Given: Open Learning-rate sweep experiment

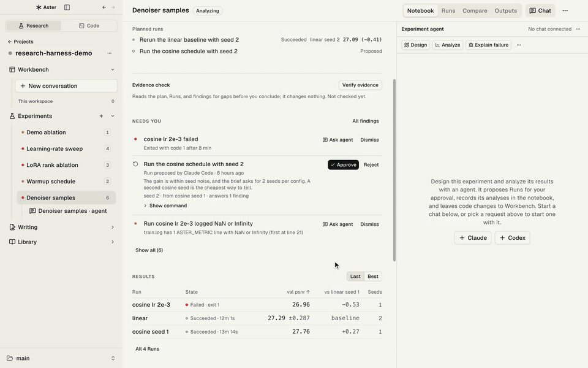Looking at the screenshot, I should 66,148.
